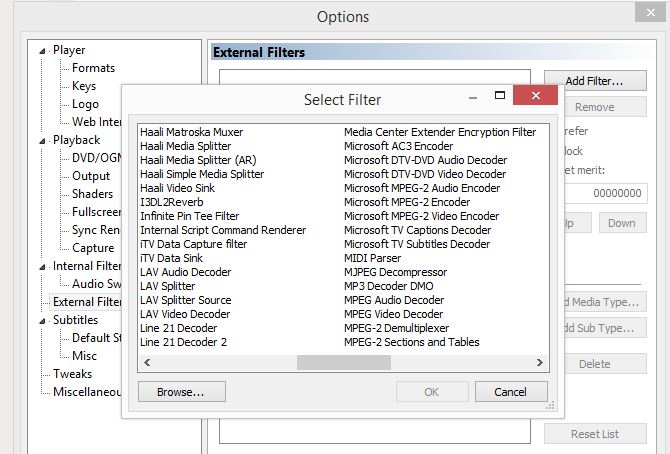
Task: Collapse the Playback tree node
Action: pyautogui.click(x=42, y=141)
